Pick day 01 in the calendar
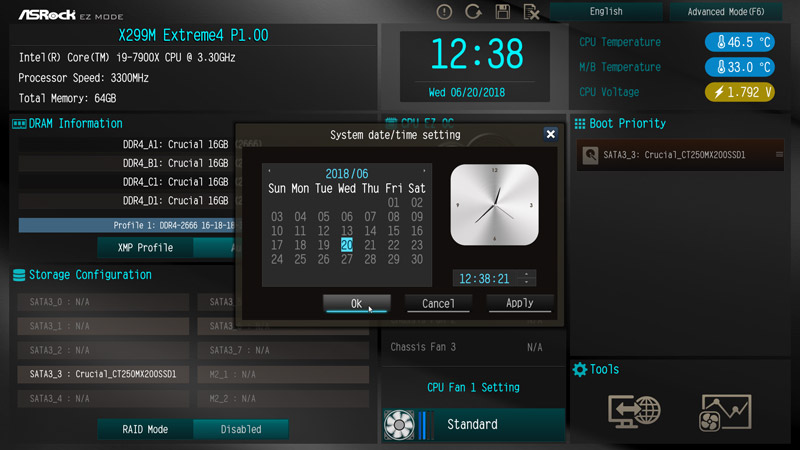 (393, 203)
